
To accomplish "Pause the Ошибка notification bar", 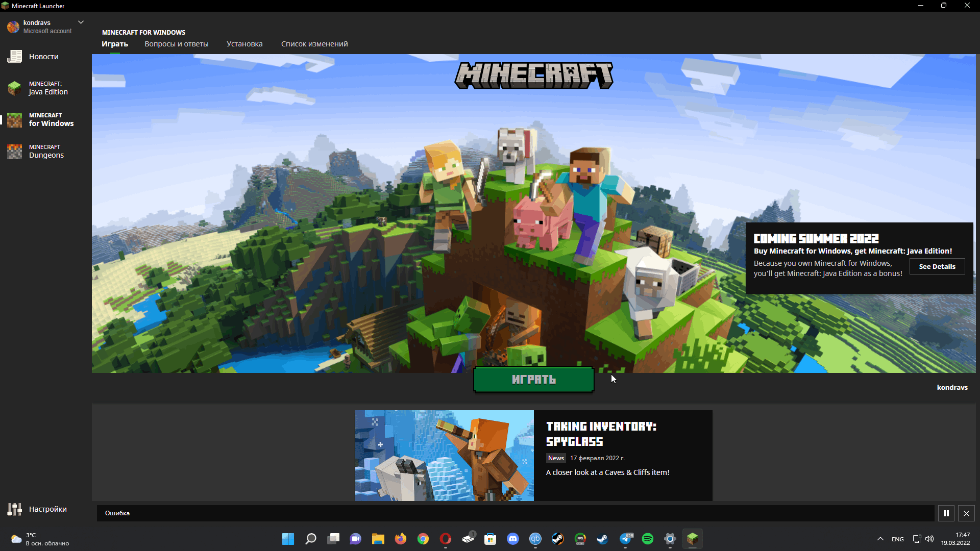I will pos(946,513).
